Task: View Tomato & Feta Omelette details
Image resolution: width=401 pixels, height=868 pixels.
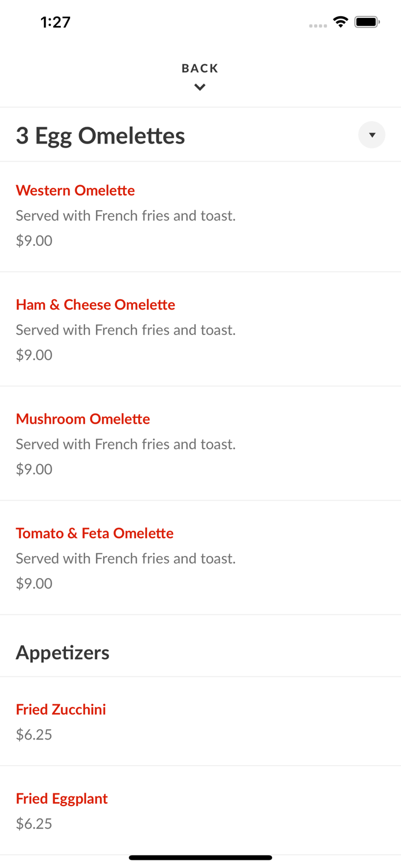Action: [94, 533]
